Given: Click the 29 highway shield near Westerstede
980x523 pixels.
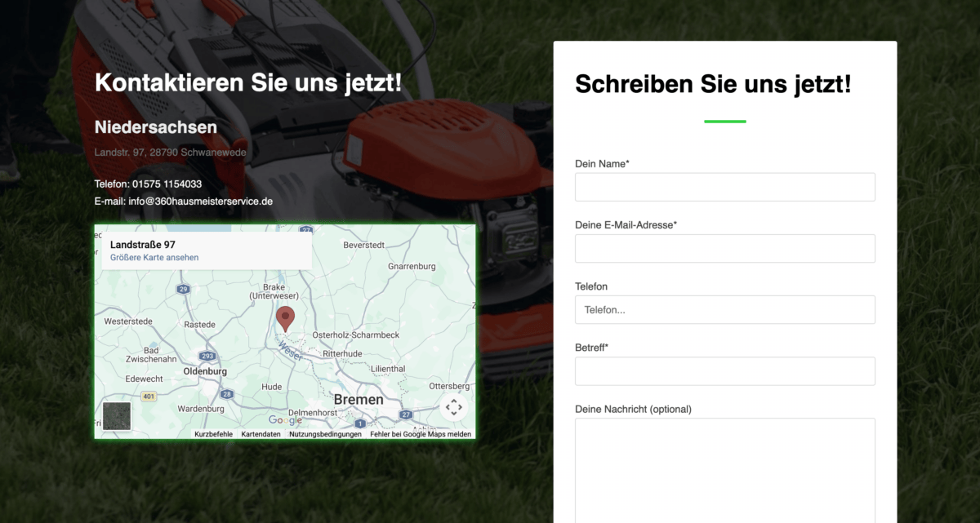Looking at the screenshot, I should (x=183, y=289).
